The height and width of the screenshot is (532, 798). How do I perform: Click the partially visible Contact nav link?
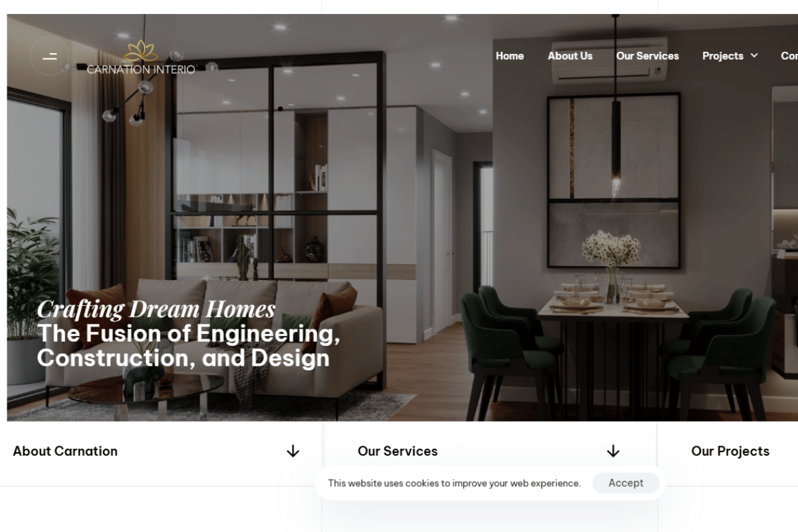[x=789, y=56]
